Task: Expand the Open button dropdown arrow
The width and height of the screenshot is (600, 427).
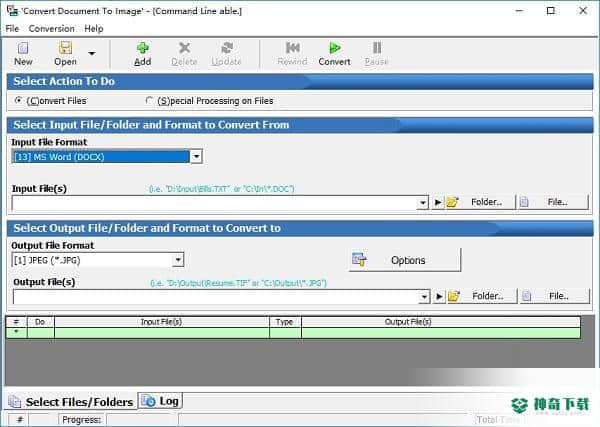Action: [92, 54]
